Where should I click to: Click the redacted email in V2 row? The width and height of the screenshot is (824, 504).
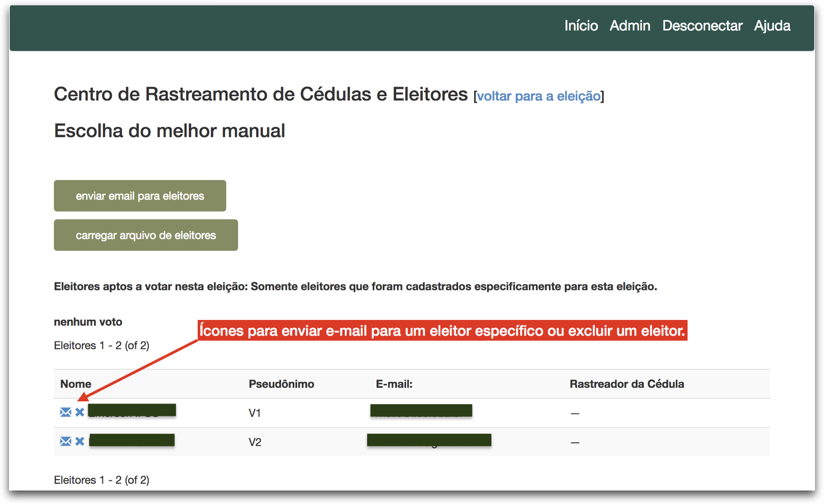pyautogui.click(x=429, y=440)
